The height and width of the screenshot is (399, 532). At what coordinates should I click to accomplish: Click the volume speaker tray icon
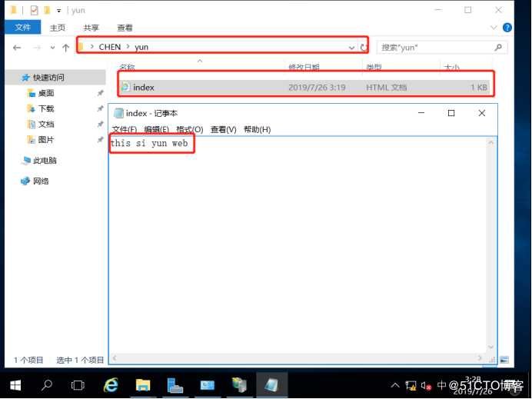coord(425,385)
